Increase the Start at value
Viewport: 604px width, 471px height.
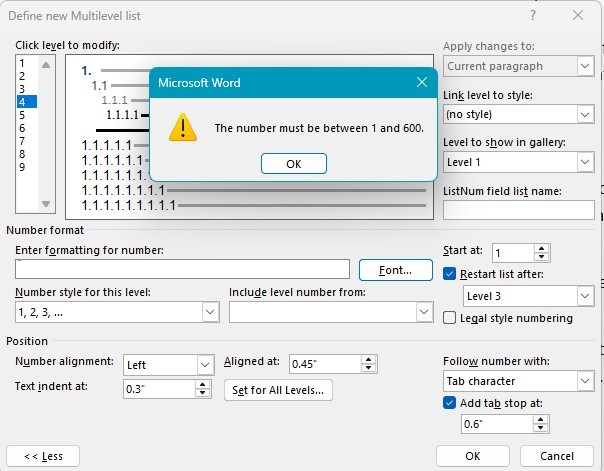(x=542, y=249)
